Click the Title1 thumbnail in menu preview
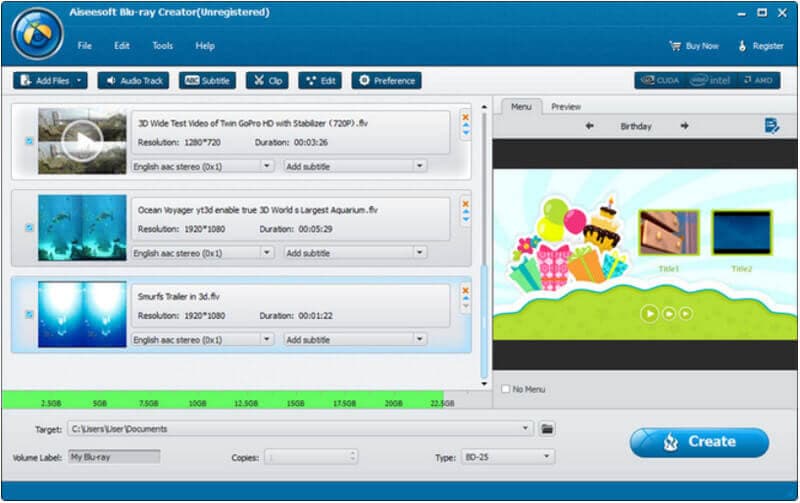The width and height of the screenshot is (800, 503). [x=668, y=233]
